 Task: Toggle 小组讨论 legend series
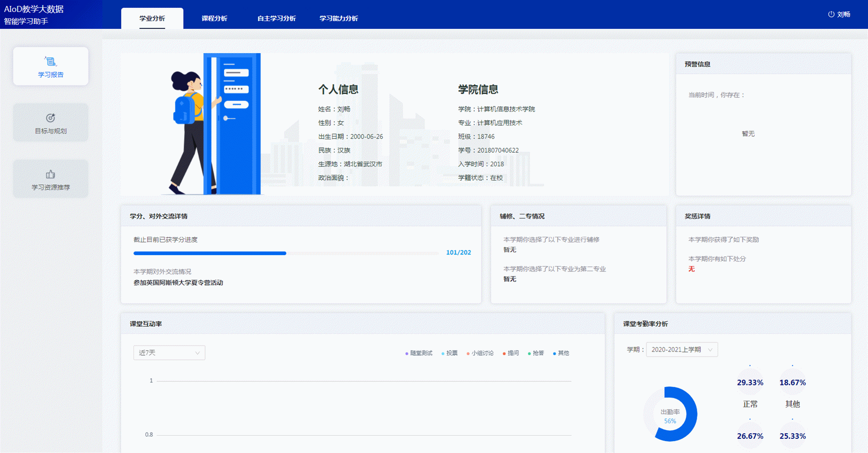click(480, 353)
